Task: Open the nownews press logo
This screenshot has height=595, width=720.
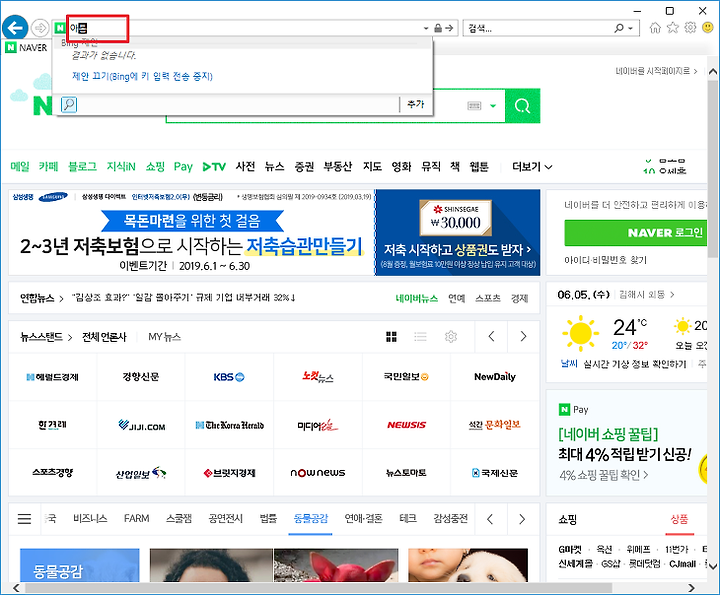Action: pyautogui.click(x=318, y=473)
